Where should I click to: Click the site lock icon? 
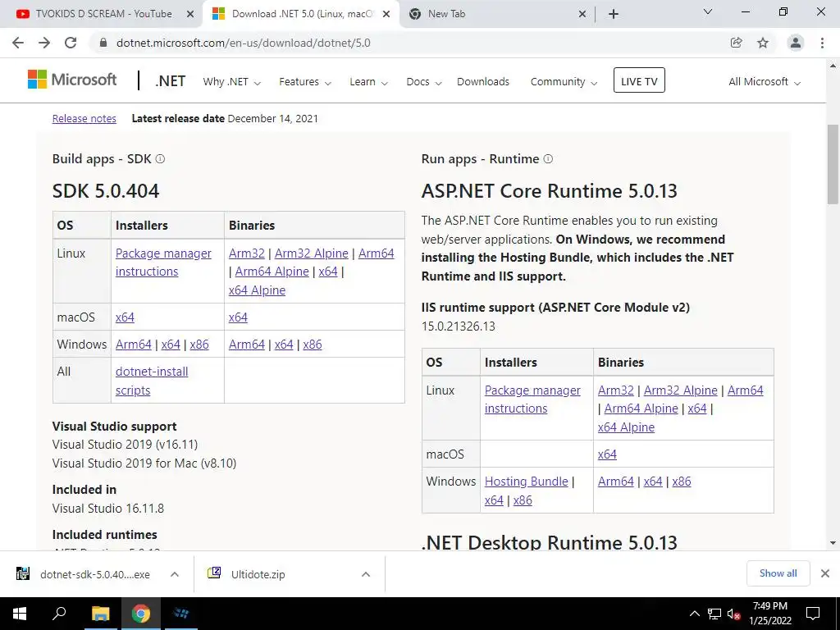coord(103,43)
